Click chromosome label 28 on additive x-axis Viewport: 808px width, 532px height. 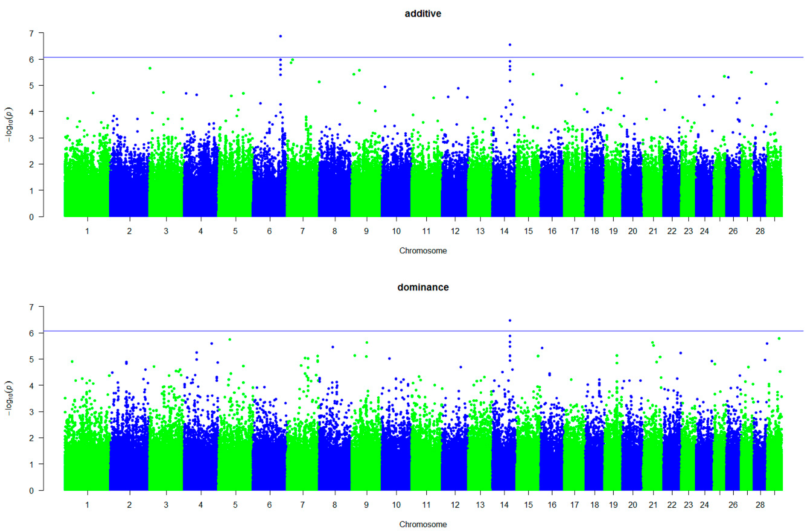[760, 231]
